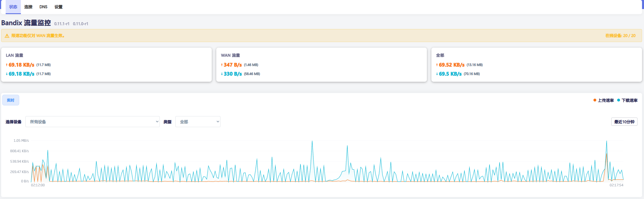Click the 全部 total download arrow icon

437,74
